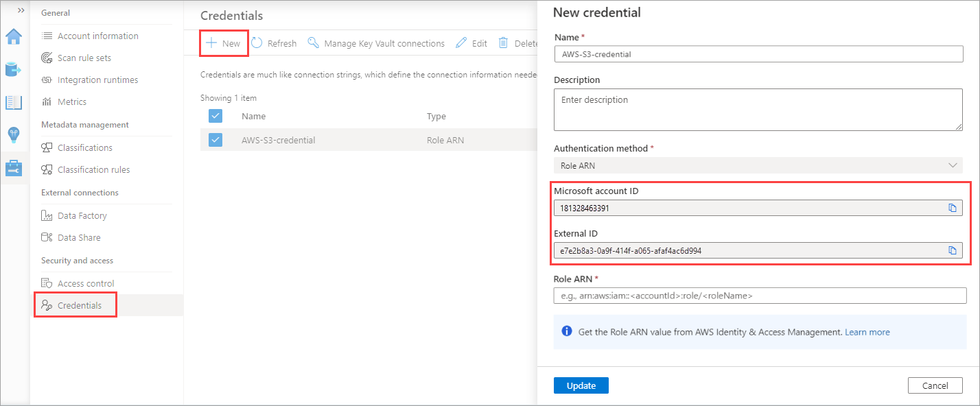Toggle the select-all checkbox in table header
The width and height of the screenshot is (980, 406).
(x=215, y=116)
